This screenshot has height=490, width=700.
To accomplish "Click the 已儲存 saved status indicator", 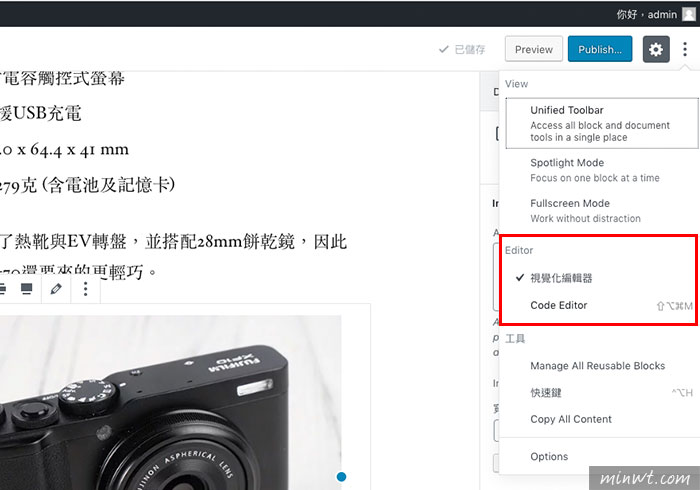I will (x=462, y=49).
